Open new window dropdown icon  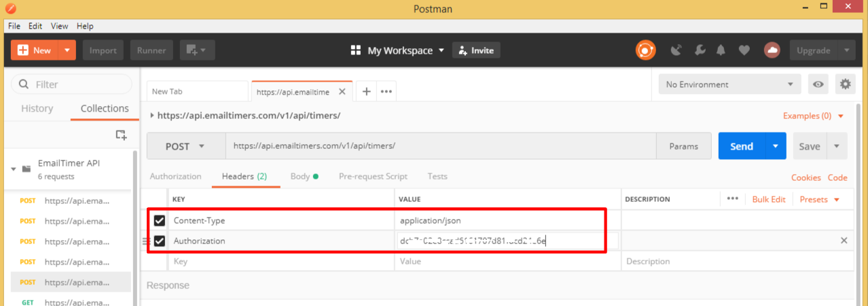[197, 50]
